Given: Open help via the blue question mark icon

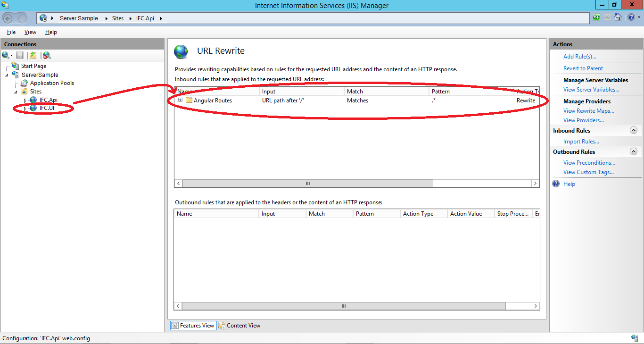Looking at the screenshot, I should 630,17.
